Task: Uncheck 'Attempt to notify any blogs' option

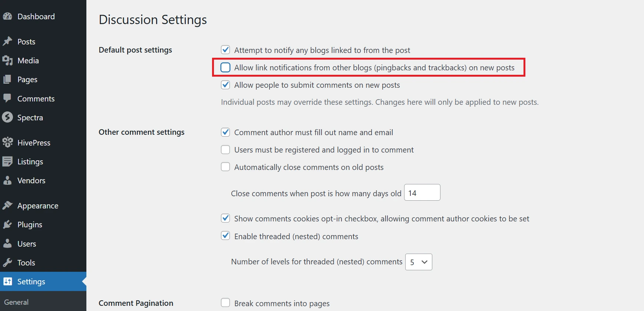Action: point(225,50)
